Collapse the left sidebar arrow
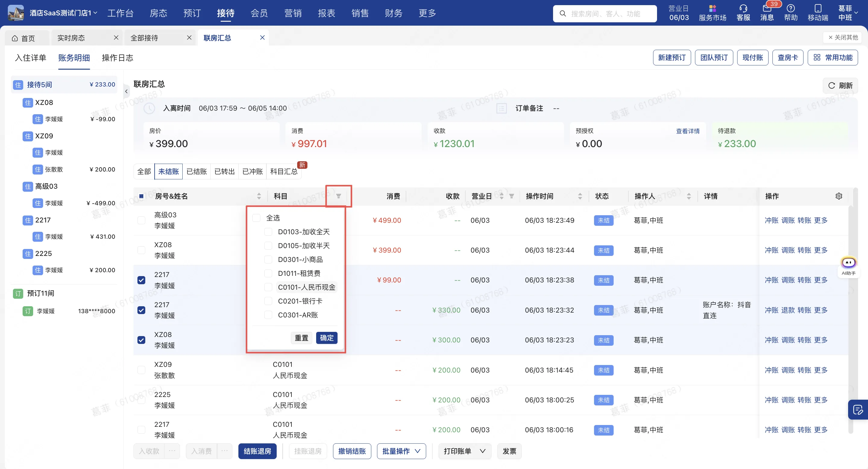The width and height of the screenshot is (868, 469). 126,91
